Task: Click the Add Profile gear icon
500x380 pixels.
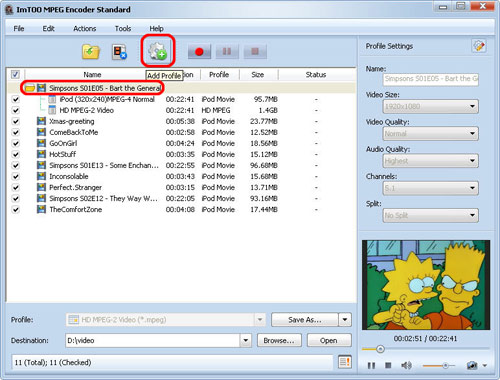Action: pyautogui.click(x=158, y=51)
